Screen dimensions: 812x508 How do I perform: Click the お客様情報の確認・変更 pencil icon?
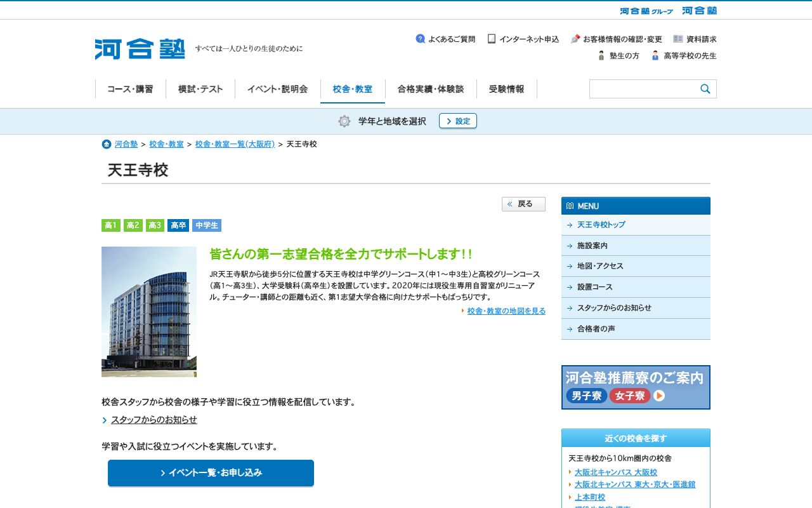click(575, 39)
